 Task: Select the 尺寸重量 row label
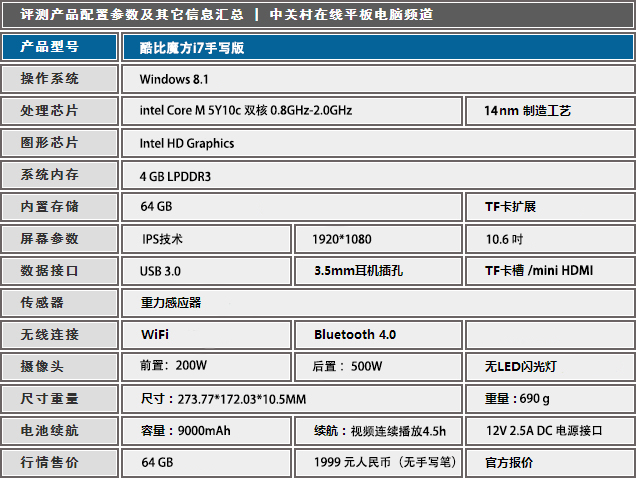(60, 399)
